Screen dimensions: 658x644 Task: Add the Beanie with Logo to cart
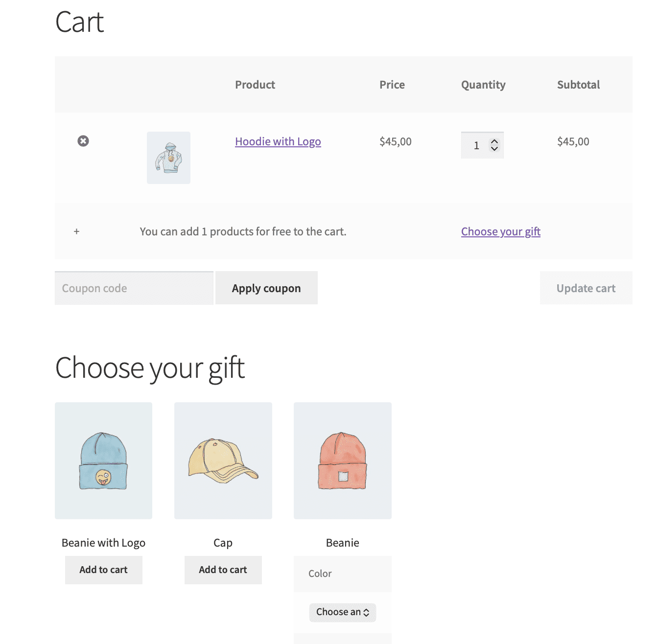103,570
